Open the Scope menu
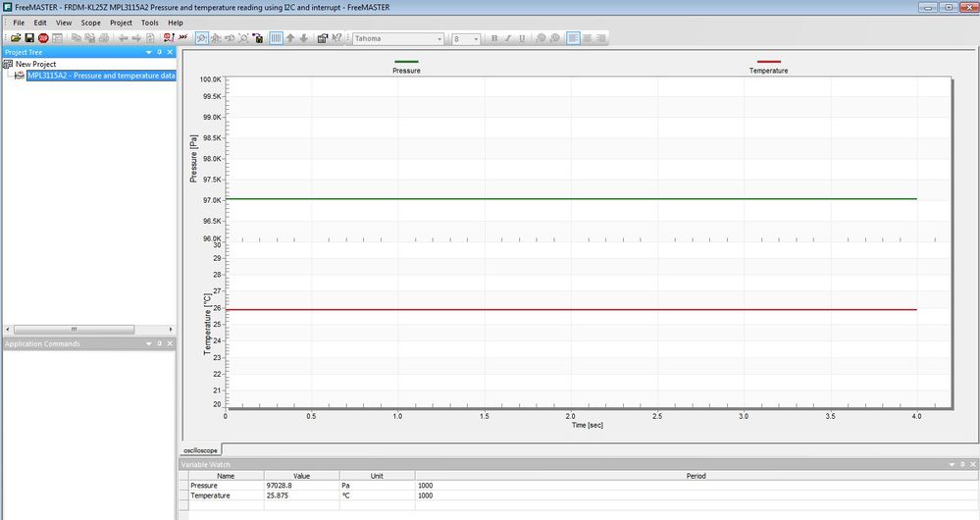This screenshot has height=520, width=980. point(90,23)
